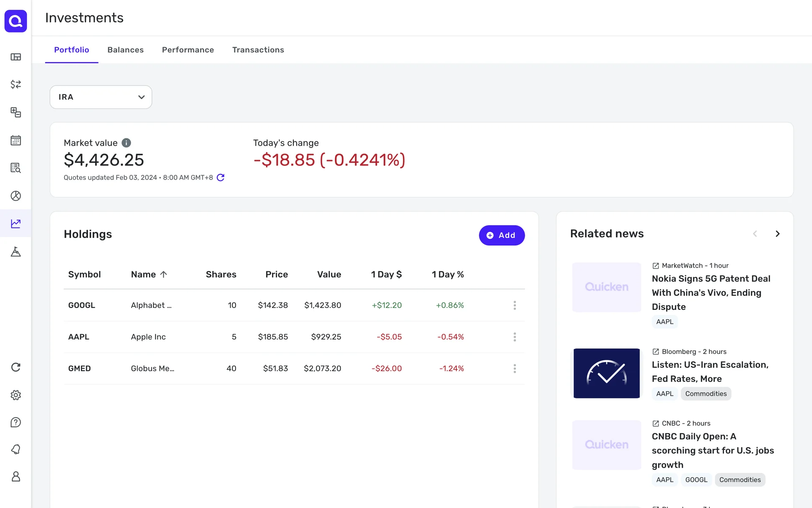This screenshot has height=508, width=812.
Task: Click the calendar sidebar icon
Action: (16, 140)
